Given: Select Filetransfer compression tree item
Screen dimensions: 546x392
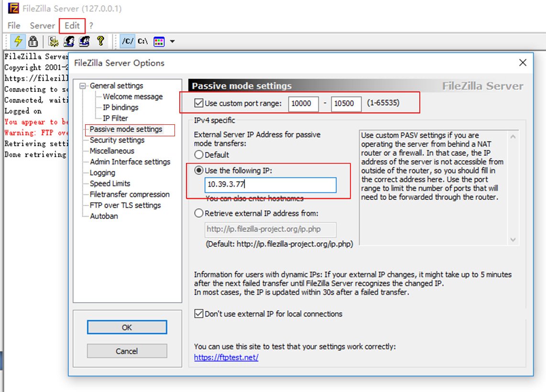Looking at the screenshot, I should coord(130,194).
